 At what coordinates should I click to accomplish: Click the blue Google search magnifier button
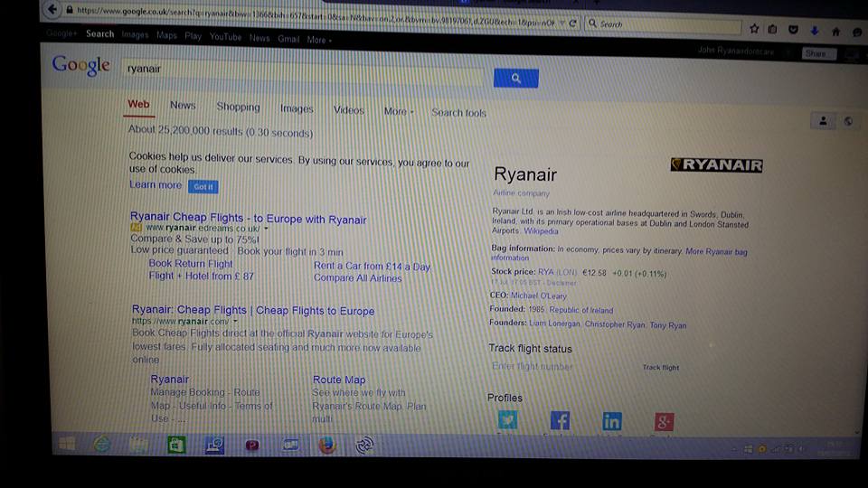click(516, 78)
